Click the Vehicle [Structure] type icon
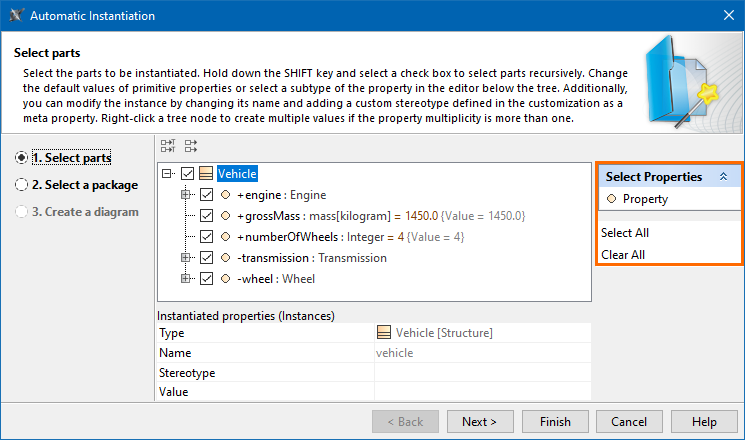Viewport: 745px width, 440px height. [384, 333]
